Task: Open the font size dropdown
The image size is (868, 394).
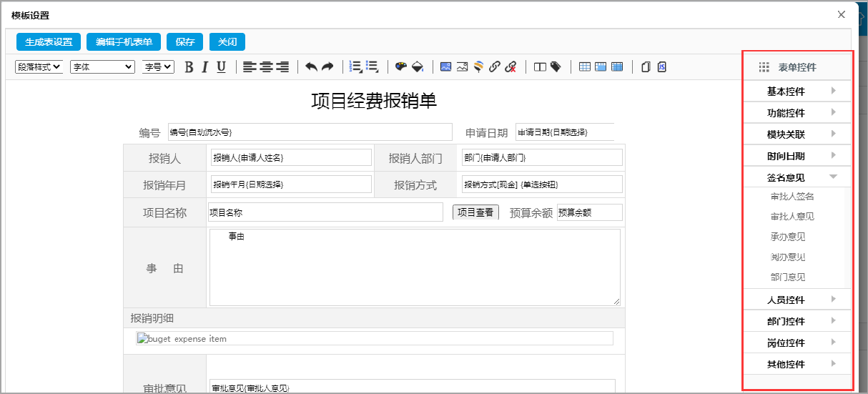Action: coord(158,67)
